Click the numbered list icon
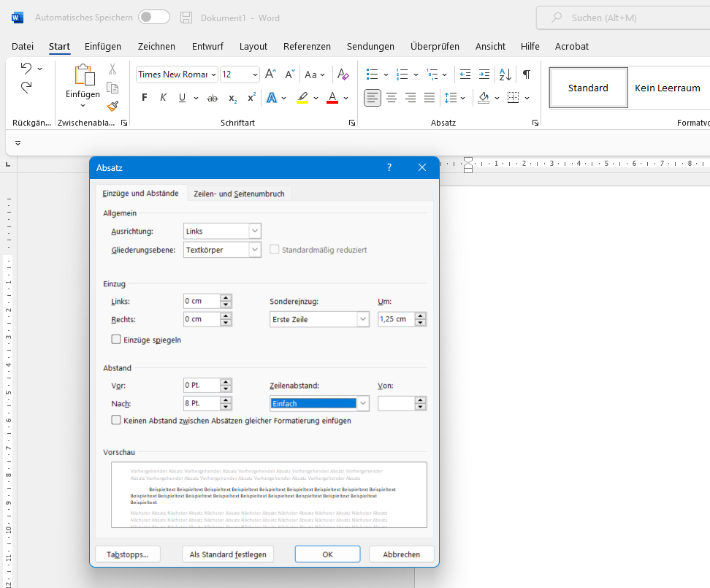This screenshot has width=710, height=588. point(402,75)
